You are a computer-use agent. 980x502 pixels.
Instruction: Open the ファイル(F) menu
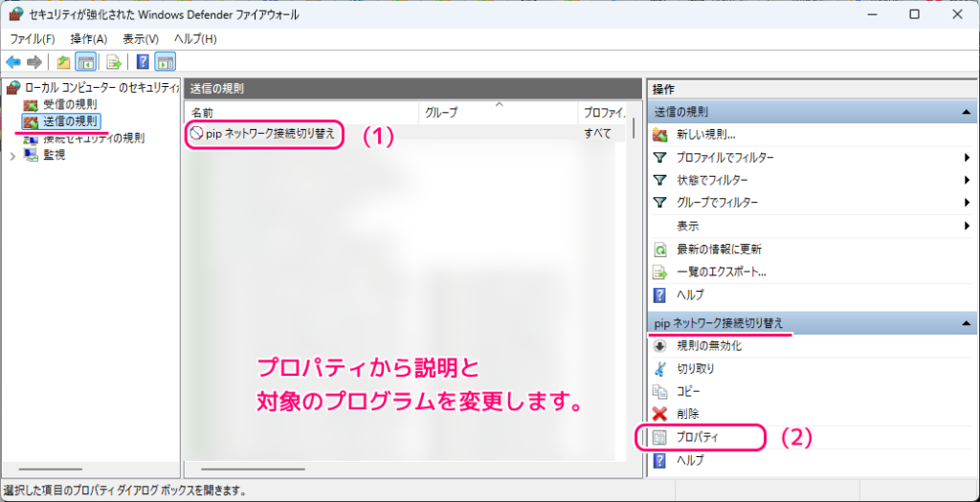click(x=32, y=38)
